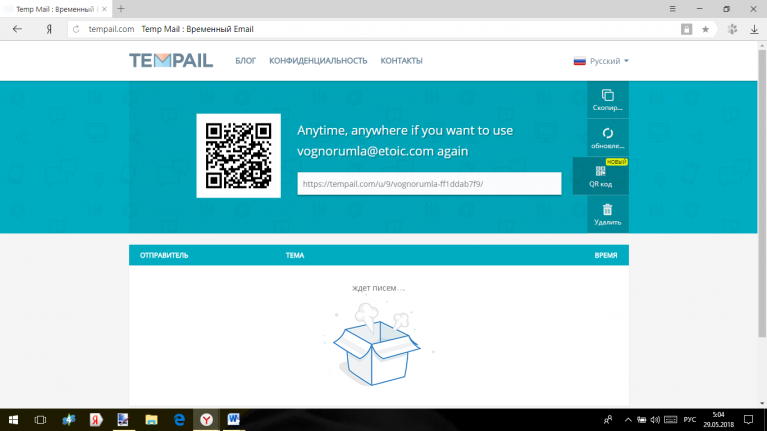767x431 pixels.
Task: Bookmark the page with the star icon
Action: pyautogui.click(x=705, y=29)
